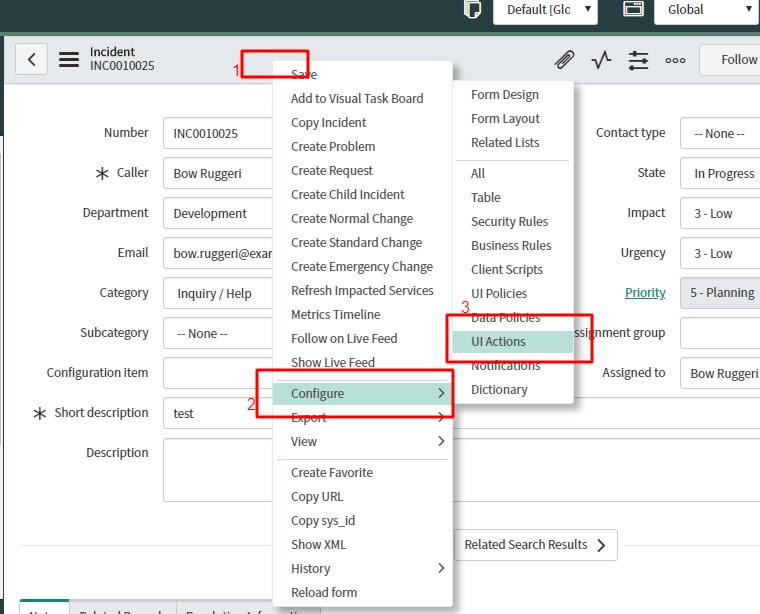Open the hamburger context menu icon
The width and height of the screenshot is (760, 614).
69,59
